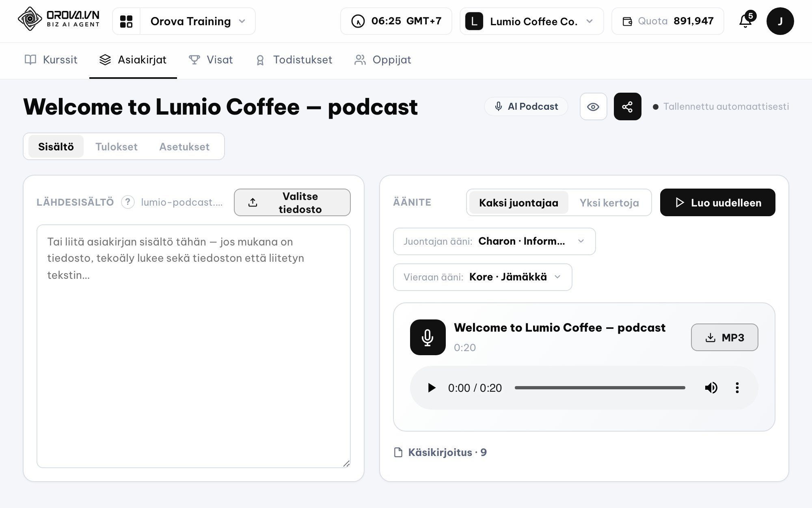
Task: Open the Todistukset tab
Action: [x=294, y=60]
